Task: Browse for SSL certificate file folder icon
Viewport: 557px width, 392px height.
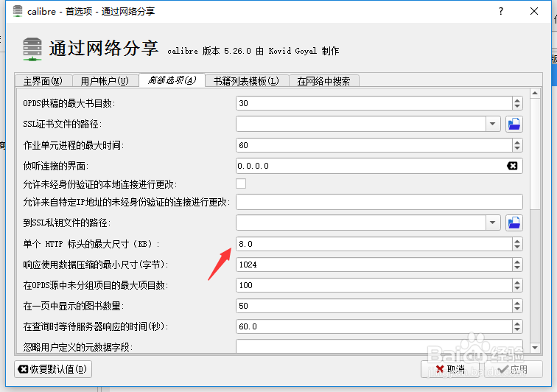Action: click(514, 124)
